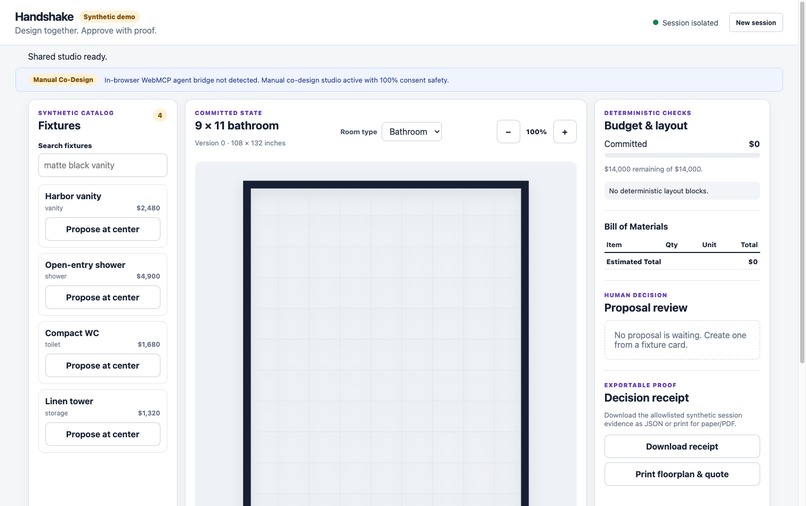Click the Open-entry shower card title
This screenshot has height=506, width=806.
click(85, 265)
